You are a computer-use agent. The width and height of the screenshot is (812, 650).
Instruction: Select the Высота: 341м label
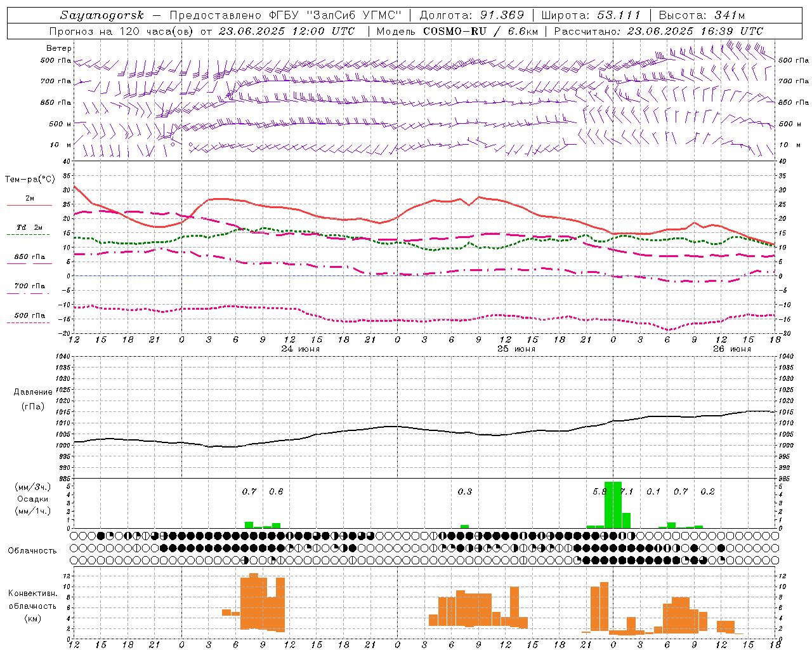pos(702,15)
